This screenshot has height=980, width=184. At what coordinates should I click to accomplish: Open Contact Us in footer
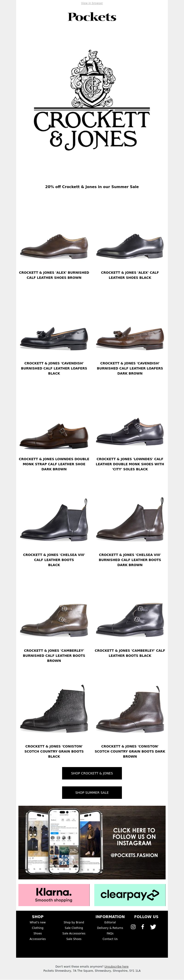(x=110, y=939)
